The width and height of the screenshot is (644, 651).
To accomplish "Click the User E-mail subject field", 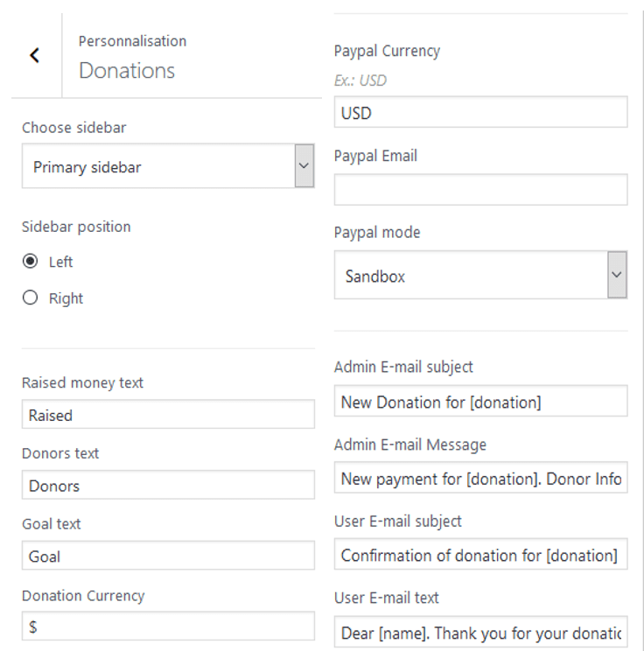I will (481, 554).
